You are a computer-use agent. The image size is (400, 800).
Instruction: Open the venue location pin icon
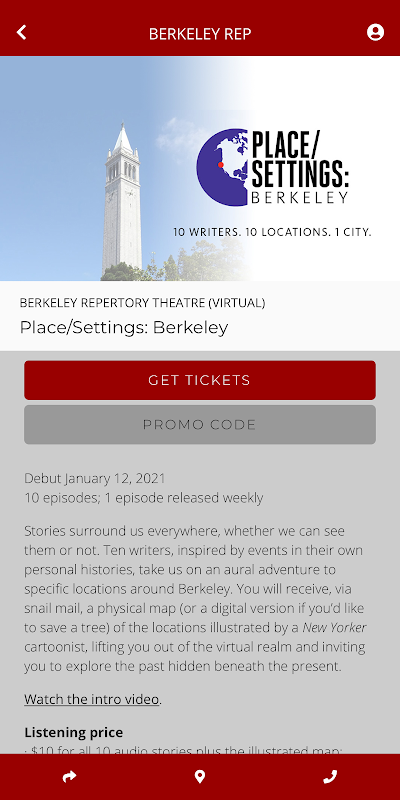click(200, 777)
